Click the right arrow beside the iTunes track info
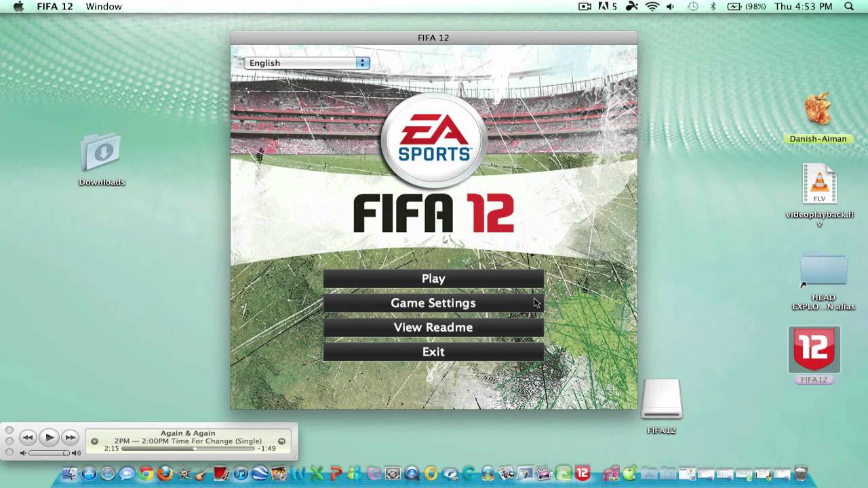This screenshot has height=488, width=868. (x=281, y=441)
